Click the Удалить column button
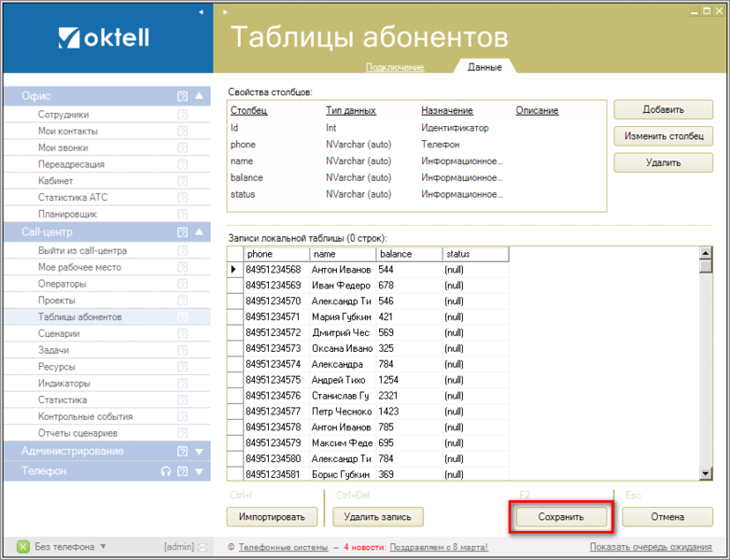730x560 pixels. coord(663,163)
